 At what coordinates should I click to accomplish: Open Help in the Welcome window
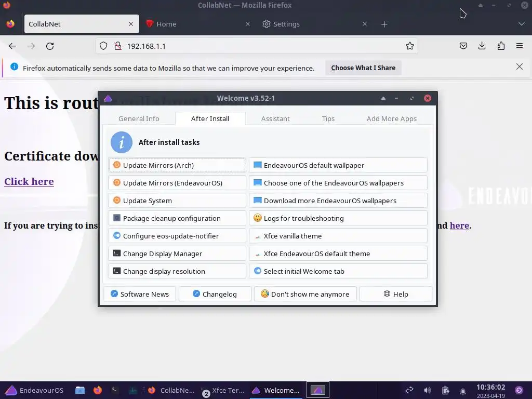[x=395, y=294]
